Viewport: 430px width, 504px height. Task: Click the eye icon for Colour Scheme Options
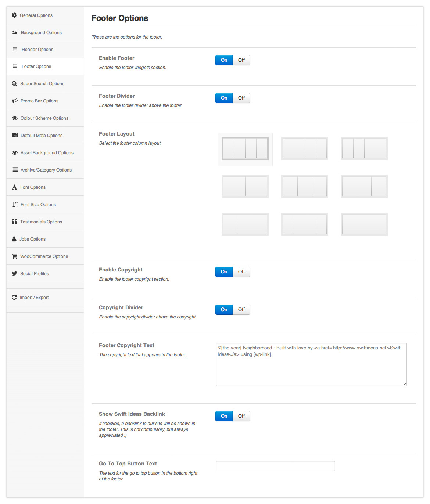[15, 118]
